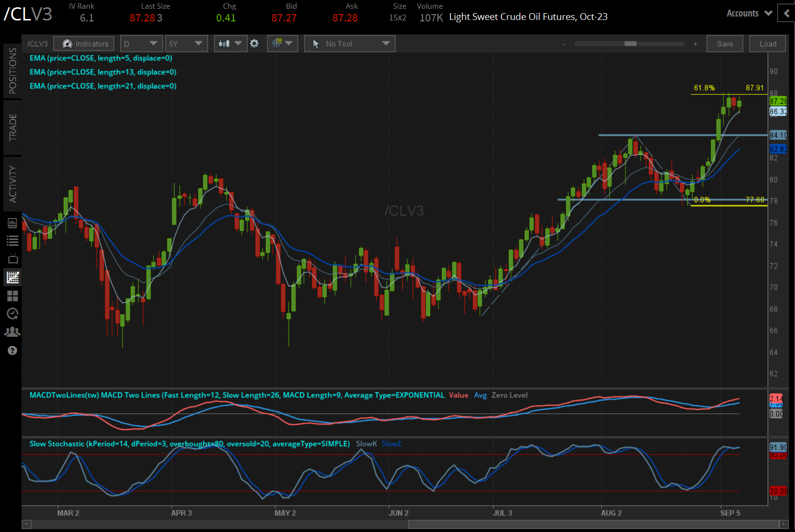Click the APR 3 date axis label
Viewport: 795px width, 532px height.
(x=181, y=513)
